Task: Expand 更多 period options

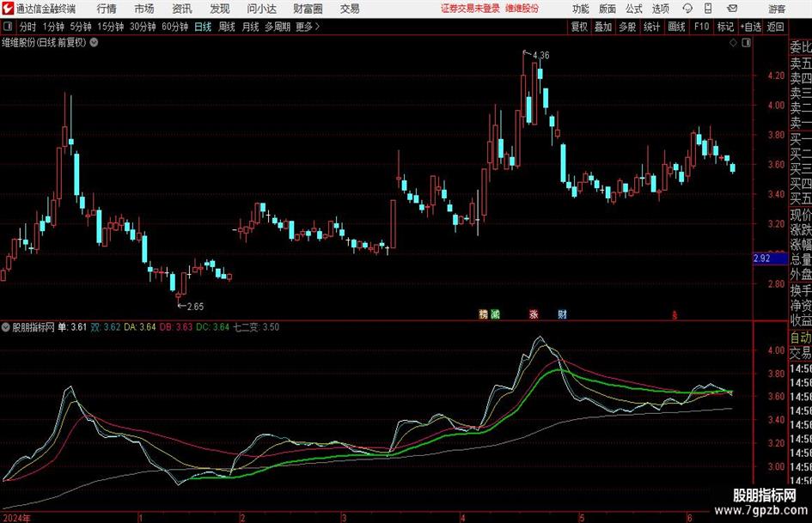Action: (308, 27)
